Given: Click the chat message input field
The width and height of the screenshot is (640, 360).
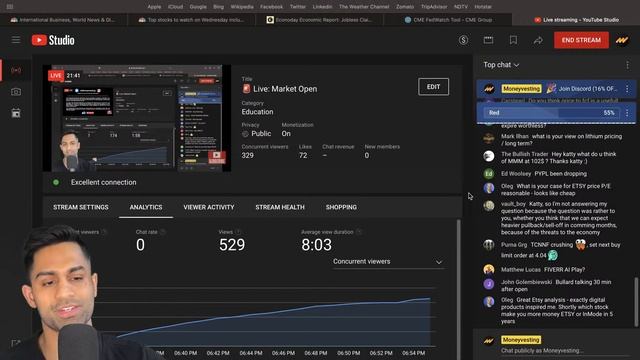Looking at the screenshot, I should click(x=565, y=351).
